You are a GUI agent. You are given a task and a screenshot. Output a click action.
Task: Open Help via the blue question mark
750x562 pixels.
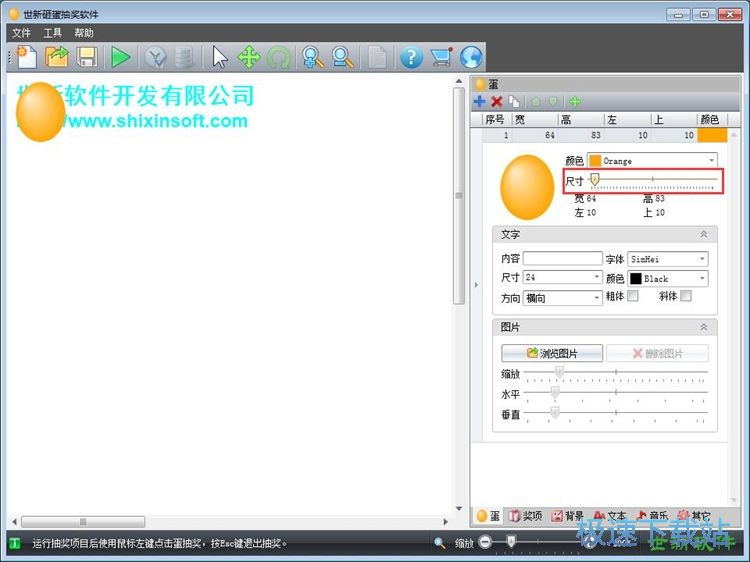(x=411, y=57)
